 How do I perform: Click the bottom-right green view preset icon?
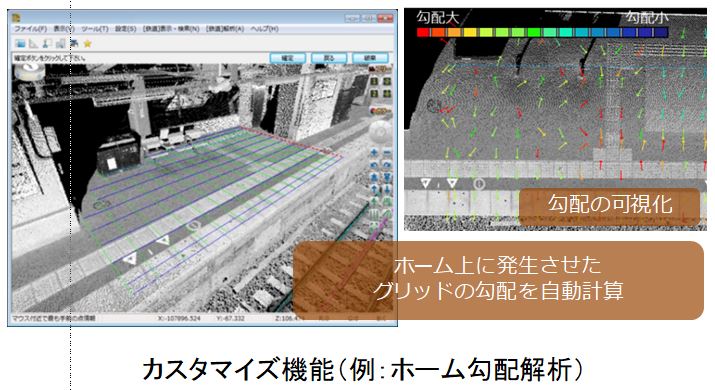pos(387,94)
